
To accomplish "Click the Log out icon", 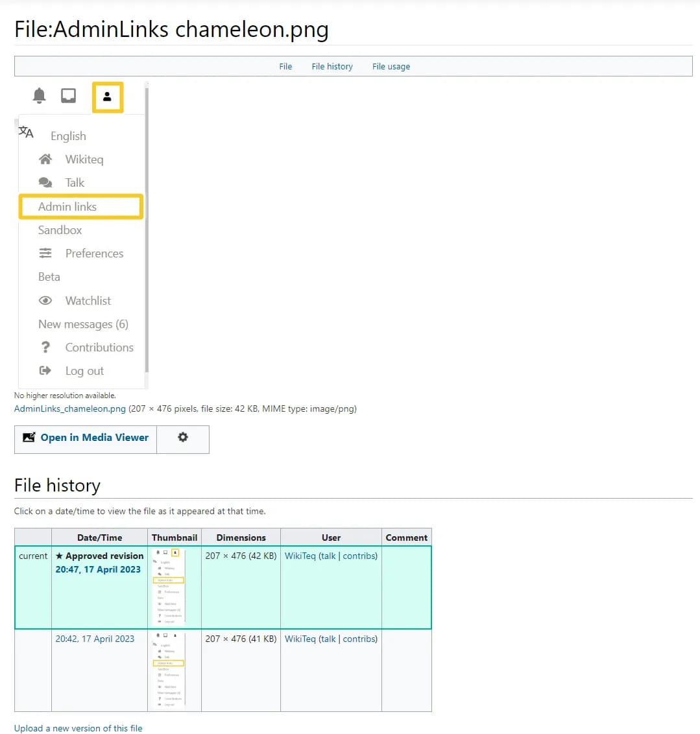I will coord(45,370).
